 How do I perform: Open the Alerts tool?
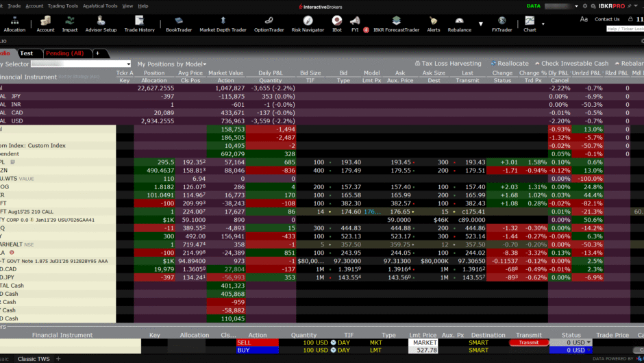(433, 24)
